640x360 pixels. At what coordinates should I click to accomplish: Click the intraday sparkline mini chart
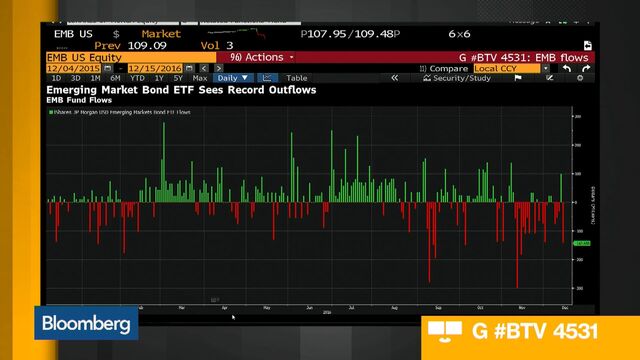pos(237,33)
